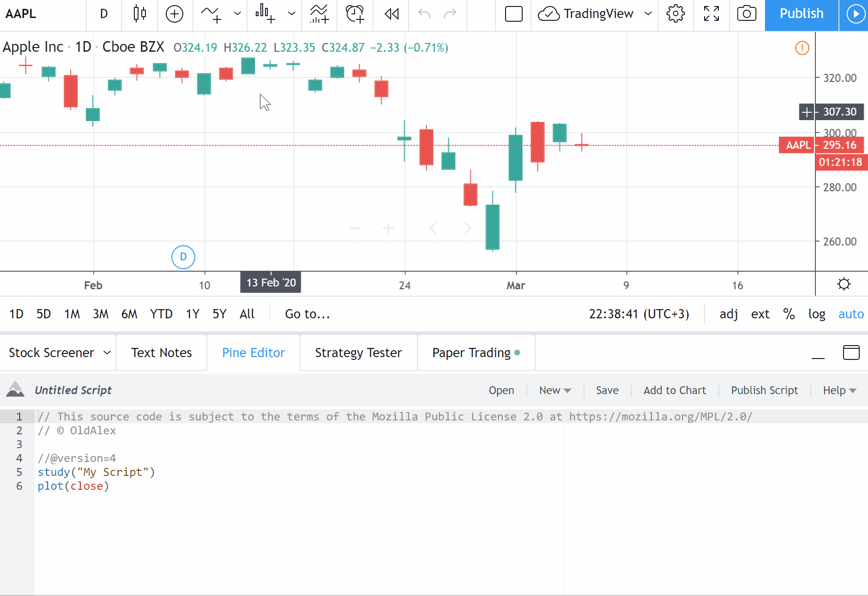
Task: Take a chart snapshot with the camera icon
Action: [746, 14]
